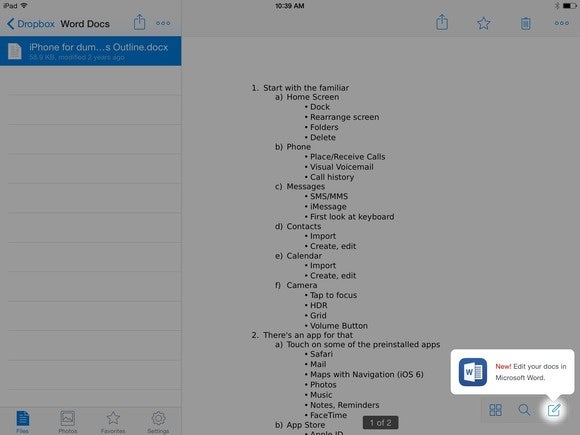Tap 'Phone' outline item

point(299,147)
